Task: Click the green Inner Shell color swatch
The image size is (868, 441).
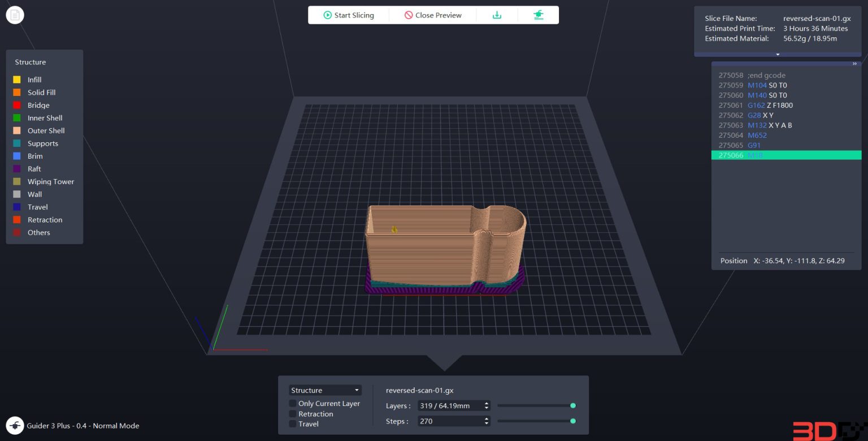Action: point(17,117)
